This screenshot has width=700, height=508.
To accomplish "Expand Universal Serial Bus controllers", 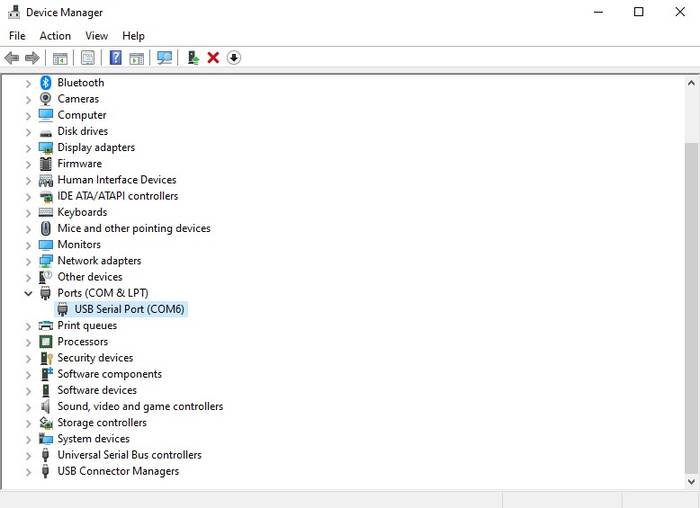I will coord(28,456).
